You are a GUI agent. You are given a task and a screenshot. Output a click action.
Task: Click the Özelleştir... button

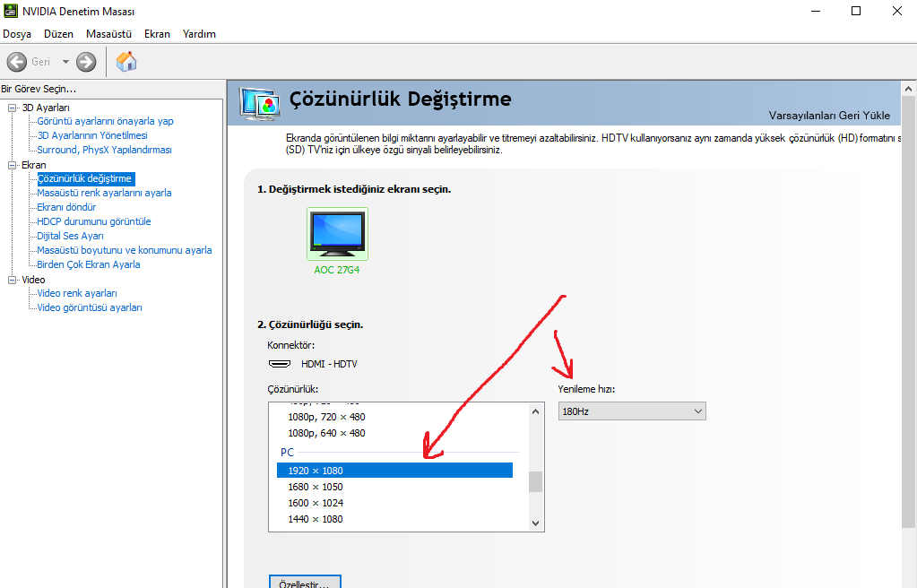coord(305,582)
